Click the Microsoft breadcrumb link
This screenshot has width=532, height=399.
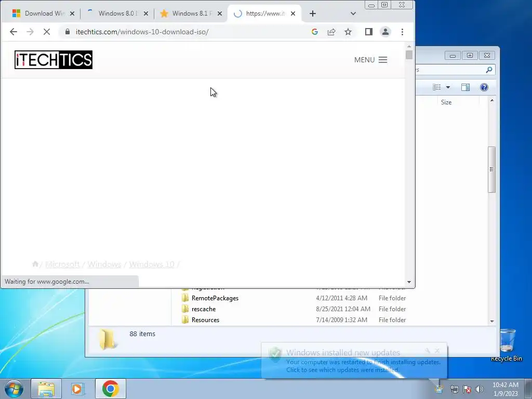coord(62,264)
